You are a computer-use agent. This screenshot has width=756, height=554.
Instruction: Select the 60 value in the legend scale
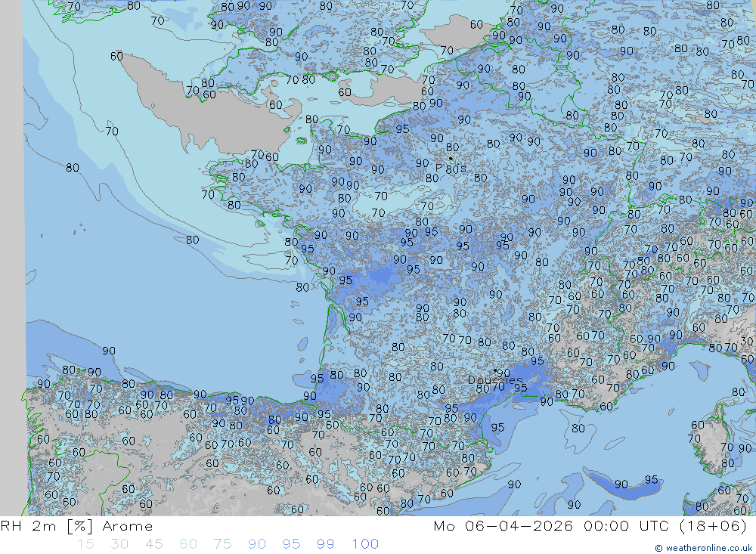pos(188,544)
